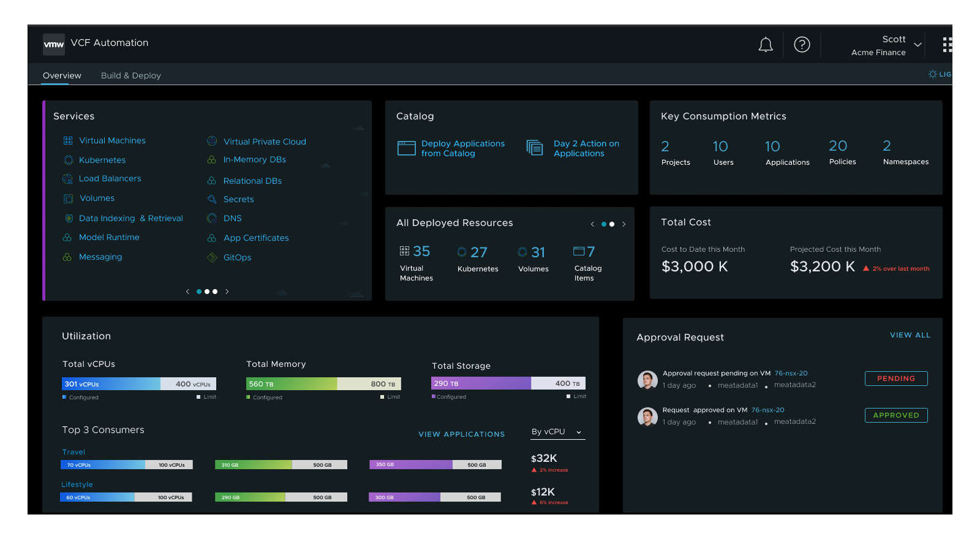The width and height of the screenshot is (980, 539).
Task: Select the first Services carousel dot
Action: coord(199,292)
